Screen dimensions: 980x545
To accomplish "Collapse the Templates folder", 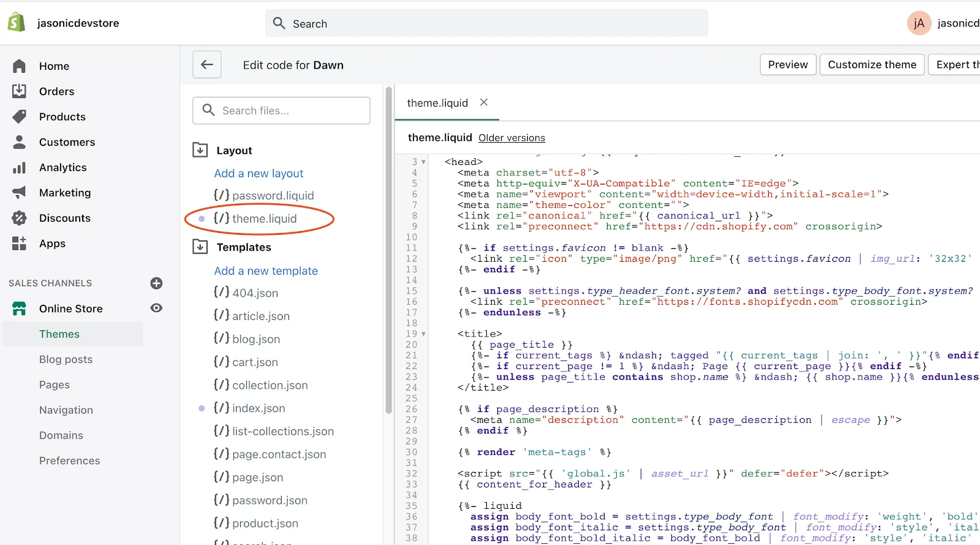I will 200,247.
